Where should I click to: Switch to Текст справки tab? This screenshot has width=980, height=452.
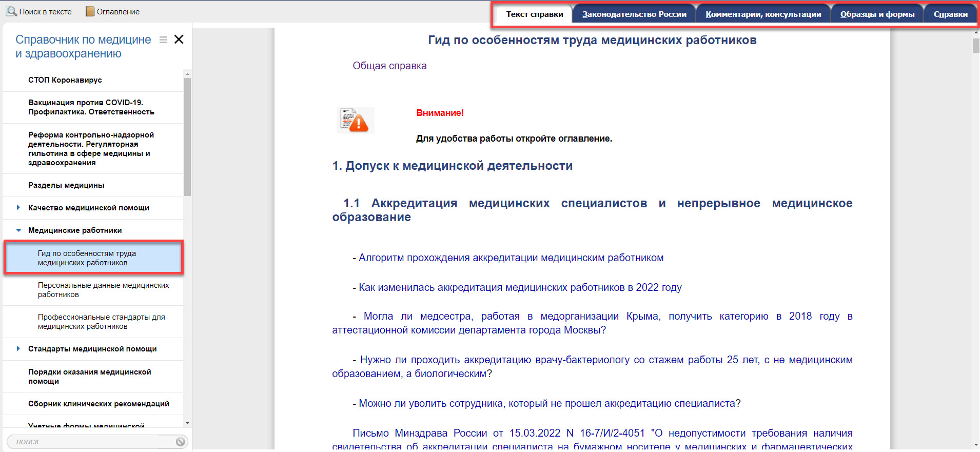(534, 14)
